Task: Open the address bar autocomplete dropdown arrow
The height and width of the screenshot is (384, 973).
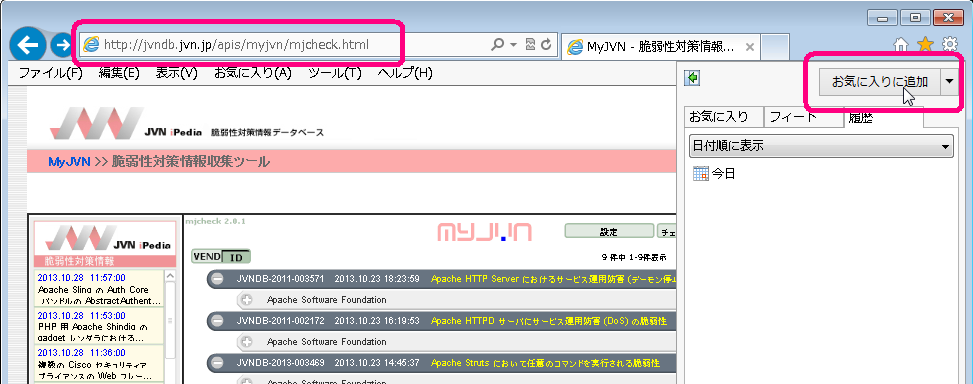Action: [513, 45]
